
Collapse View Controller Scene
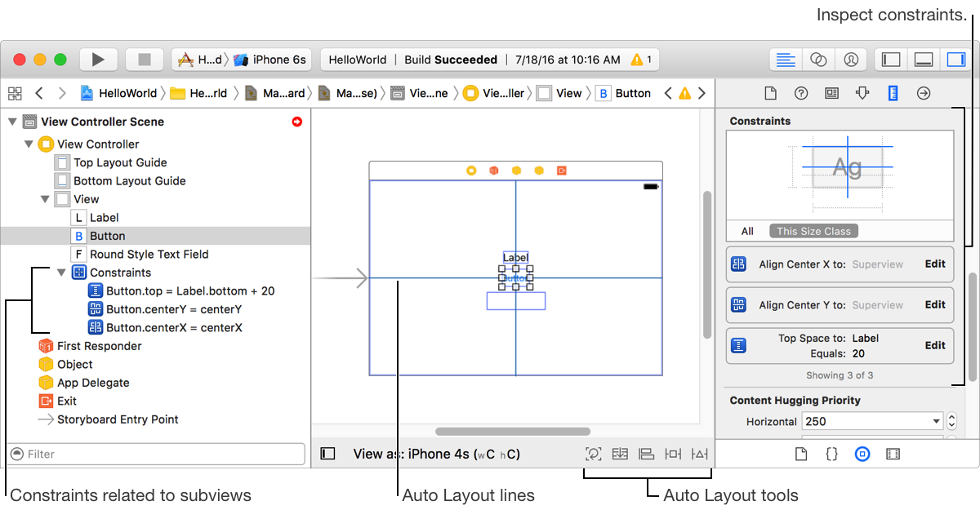11,122
